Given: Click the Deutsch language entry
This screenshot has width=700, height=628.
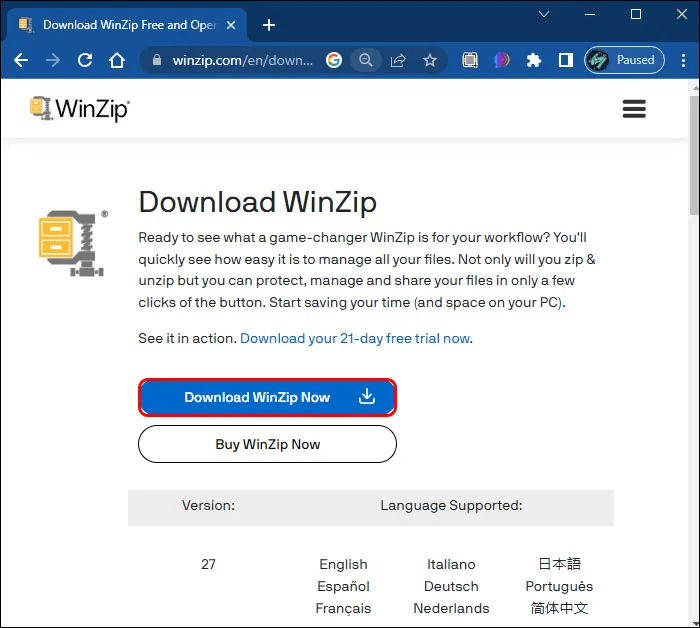Looking at the screenshot, I should pos(451,586).
